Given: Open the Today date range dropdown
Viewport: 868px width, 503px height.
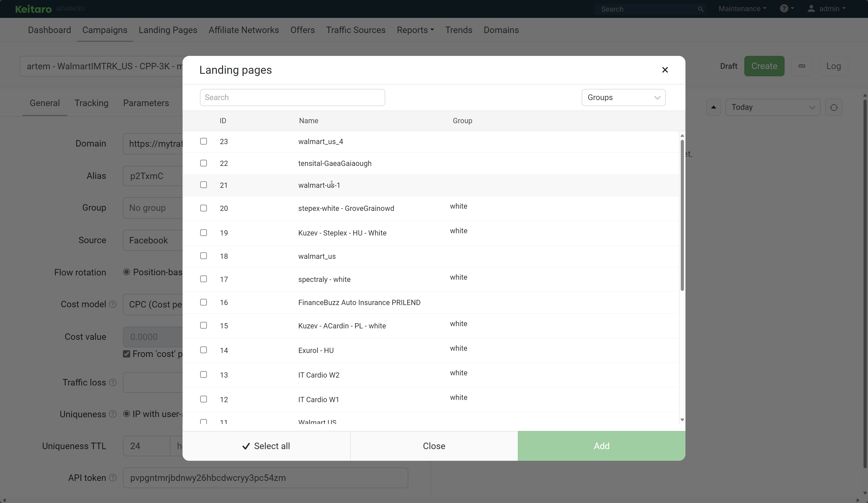Looking at the screenshot, I should 773,107.
